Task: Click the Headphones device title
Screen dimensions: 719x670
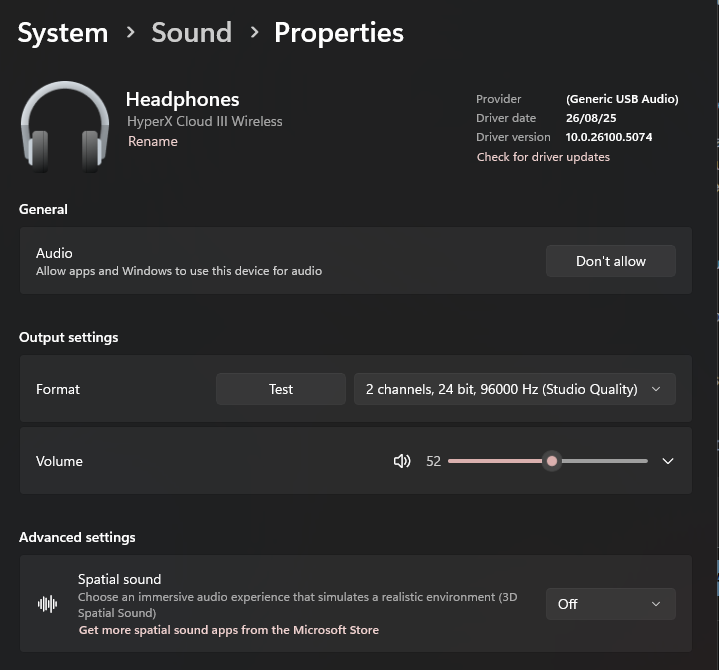Action: coord(183,100)
